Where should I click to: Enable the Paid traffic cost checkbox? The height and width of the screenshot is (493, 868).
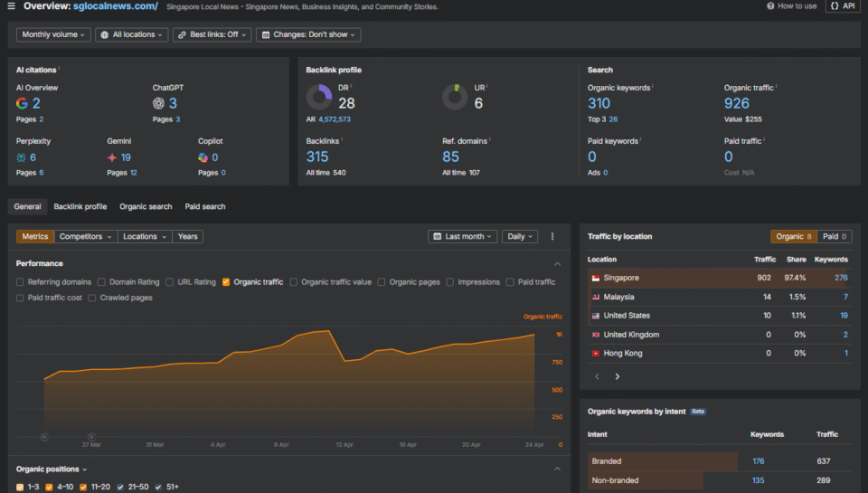click(20, 298)
